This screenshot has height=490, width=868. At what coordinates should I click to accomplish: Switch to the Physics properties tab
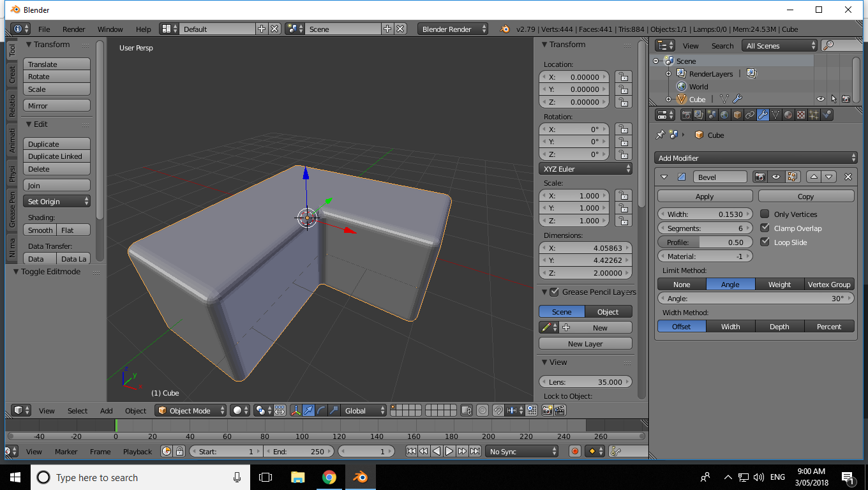coord(827,115)
